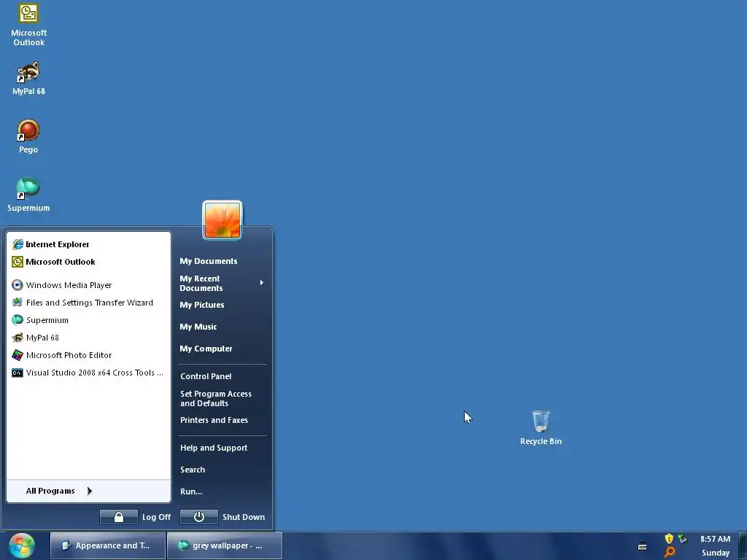Viewport: 747px width, 560px height.
Task: Click the Shut Down label
Action: click(244, 517)
